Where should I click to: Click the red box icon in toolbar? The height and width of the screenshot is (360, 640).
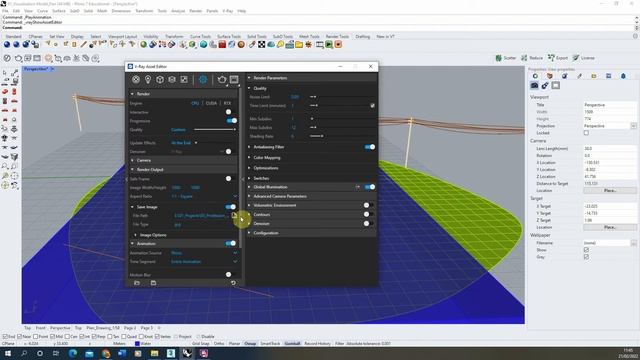point(222,44)
